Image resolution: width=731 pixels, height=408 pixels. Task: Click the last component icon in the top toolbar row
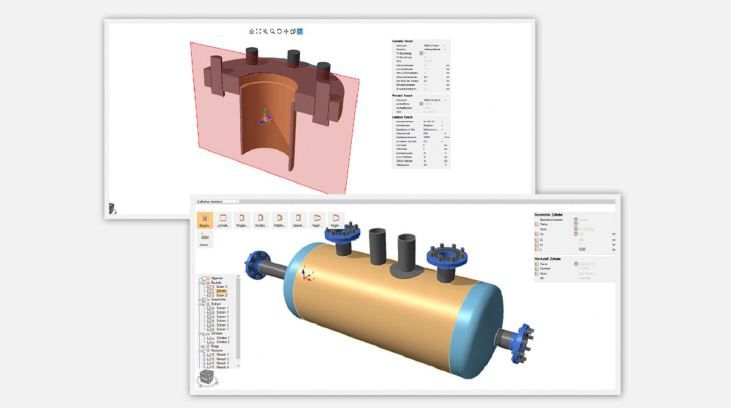tap(337, 219)
